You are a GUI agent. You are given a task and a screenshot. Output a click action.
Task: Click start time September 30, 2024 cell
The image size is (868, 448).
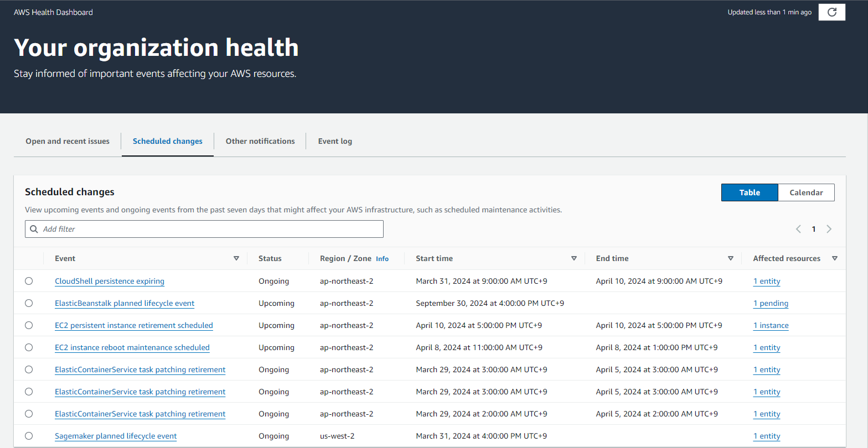(490, 303)
